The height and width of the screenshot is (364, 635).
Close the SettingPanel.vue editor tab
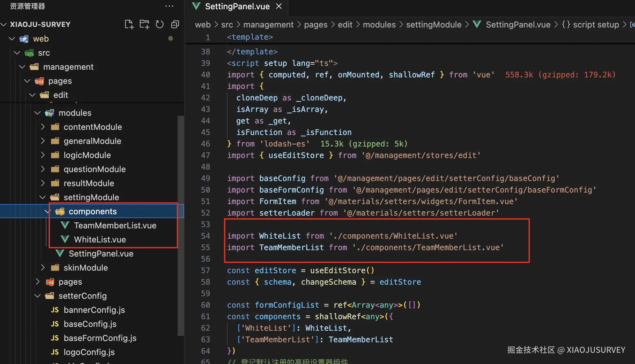pos(279,6)
